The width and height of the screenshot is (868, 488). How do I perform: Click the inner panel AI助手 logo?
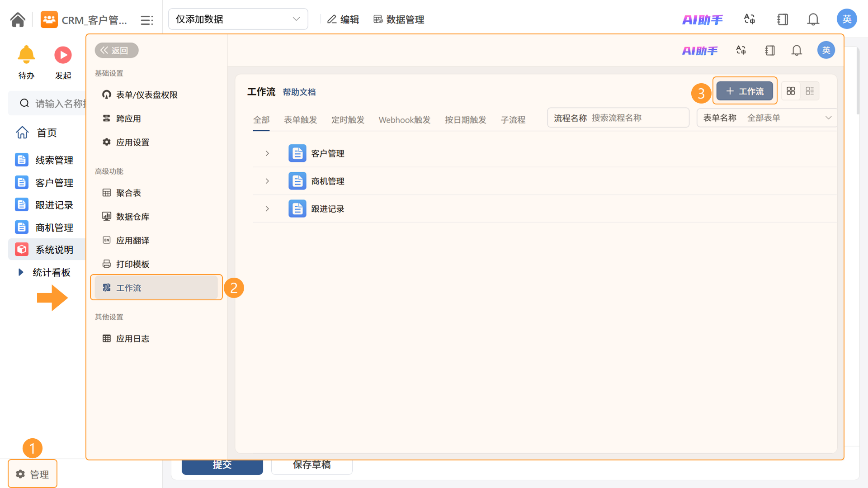point(700,51)
